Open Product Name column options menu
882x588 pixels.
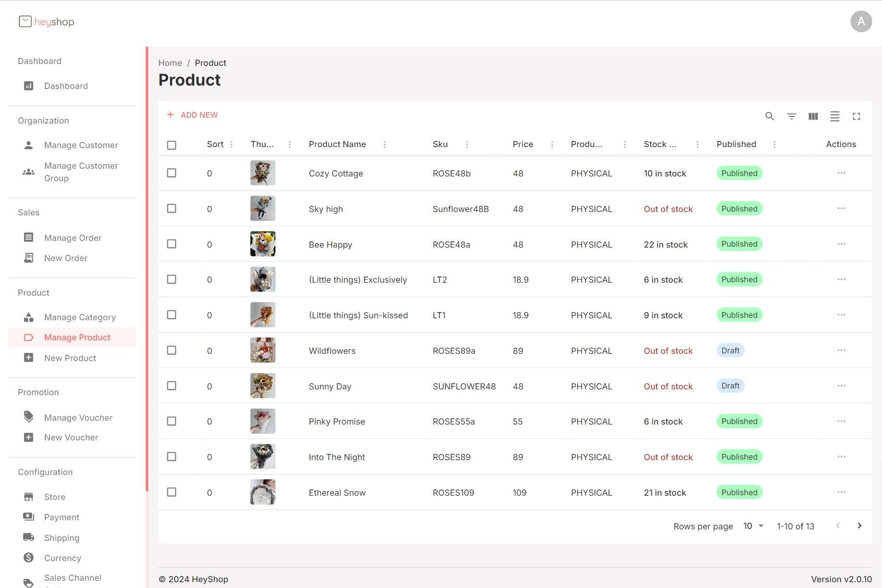[384, 145]
